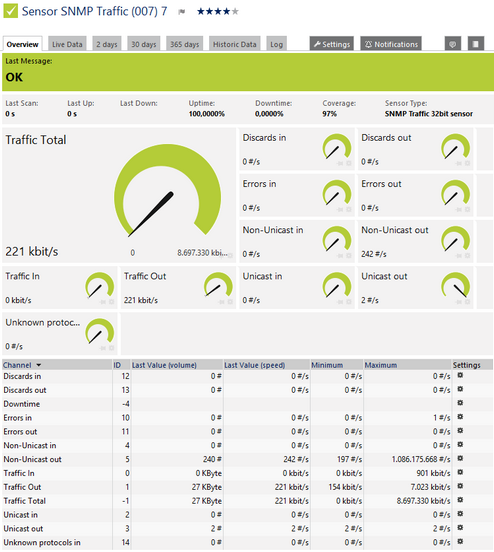The width and height of the screenshot is (494, 552).
Task: Set priority with the fifth grey star
Action: point(235,12)
